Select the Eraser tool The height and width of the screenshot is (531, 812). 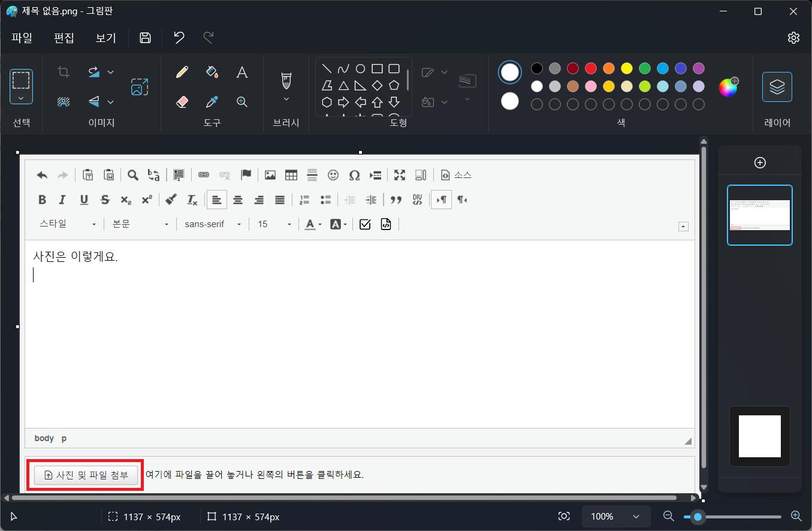point(182,102)
